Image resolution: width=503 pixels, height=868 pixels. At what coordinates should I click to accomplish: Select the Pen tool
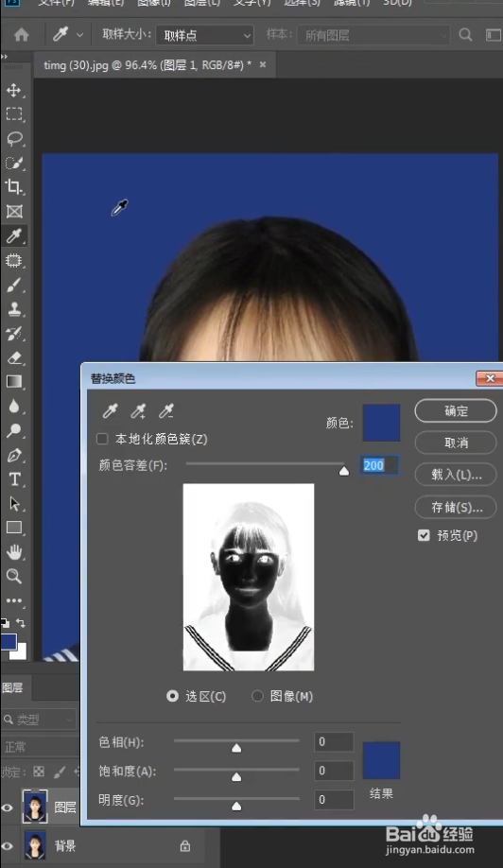(x=14, y=455)
